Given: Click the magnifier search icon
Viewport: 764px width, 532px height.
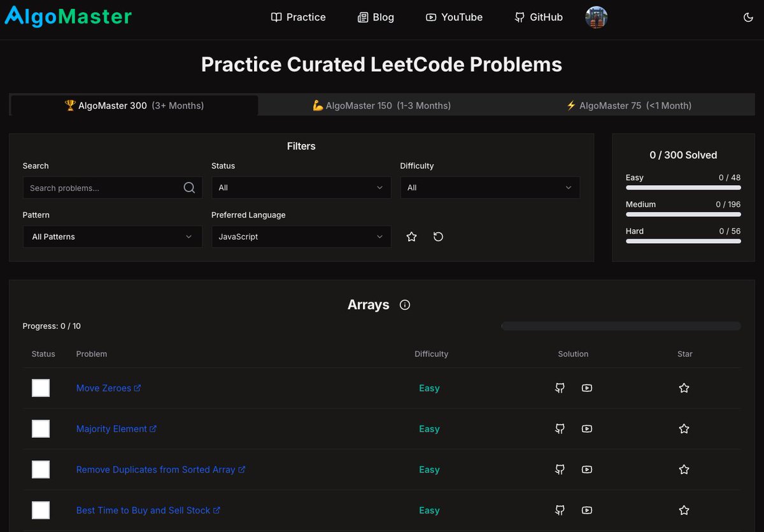Looking at the screenshot, I should click(189, 188).
